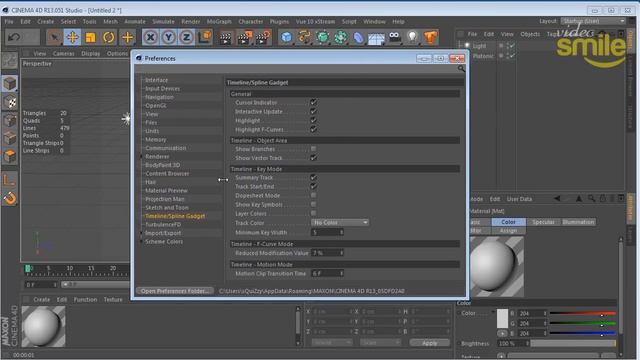
Task: Click Enable Snap magnet icon
Action: click(x=10, y=198)
